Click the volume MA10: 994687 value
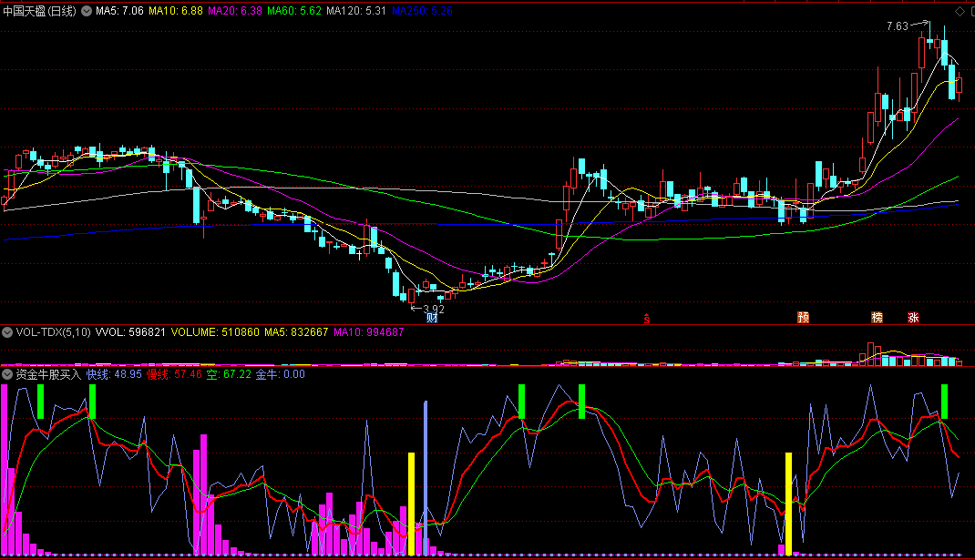Screen dimensions: 975x560 pos(369,332)
